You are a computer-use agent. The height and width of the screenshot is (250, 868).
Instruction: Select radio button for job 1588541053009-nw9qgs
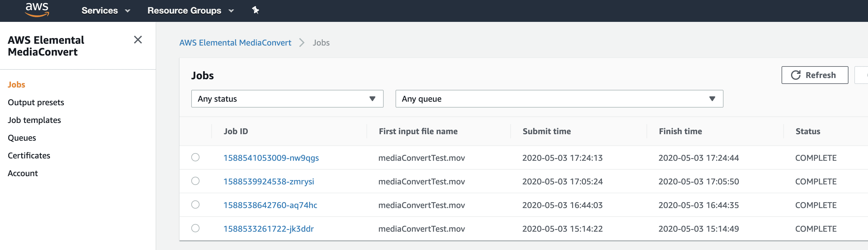tap(195, 158)
